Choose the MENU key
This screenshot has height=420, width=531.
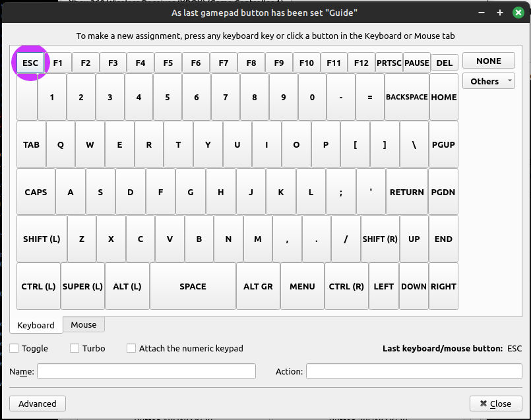[302, 286]
